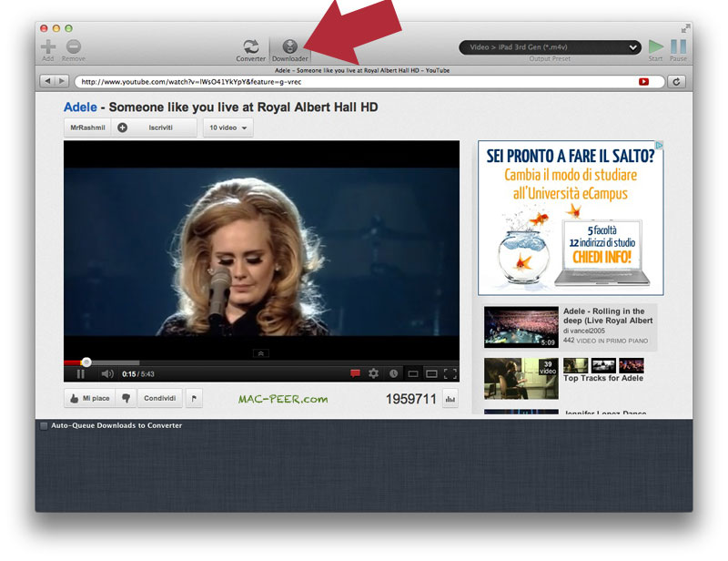The width and height of the screenshot is (728, 561).
Task: Click the uploader name di vancel2005
Action: pyautogui.click(x=584, y=331)
